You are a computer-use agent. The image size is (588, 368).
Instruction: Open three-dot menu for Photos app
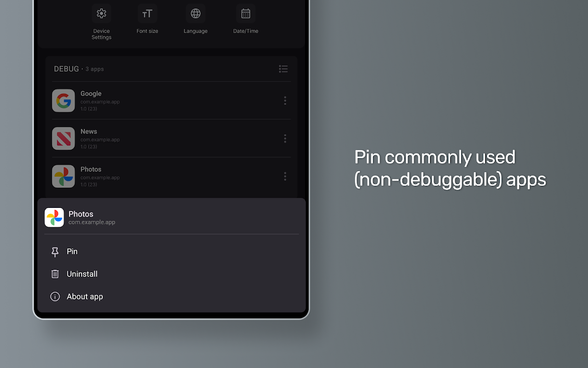[x=285, y=176]
